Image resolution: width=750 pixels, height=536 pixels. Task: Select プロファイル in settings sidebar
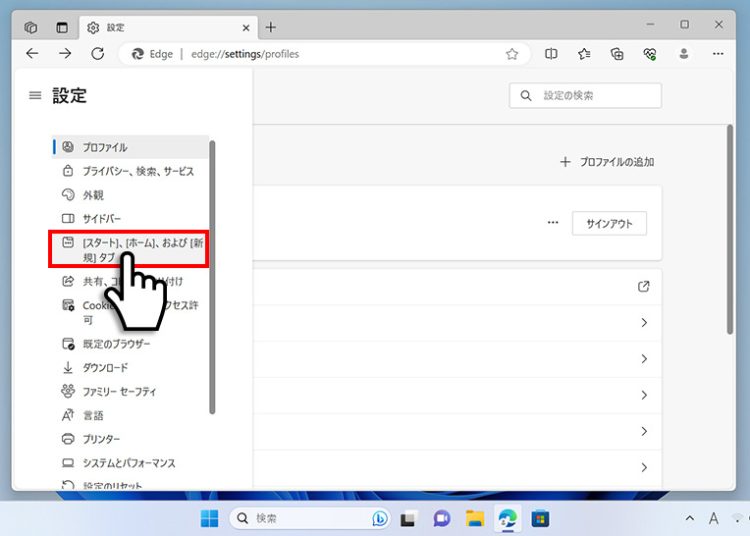[x=130, y=147]
